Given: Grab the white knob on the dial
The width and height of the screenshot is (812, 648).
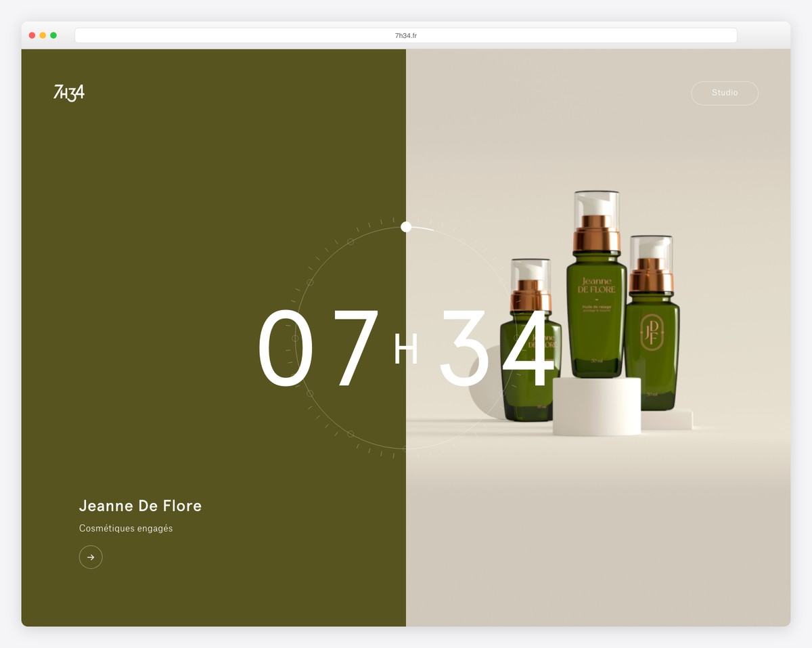Looking at the screenshot, I should click(406, 227).
